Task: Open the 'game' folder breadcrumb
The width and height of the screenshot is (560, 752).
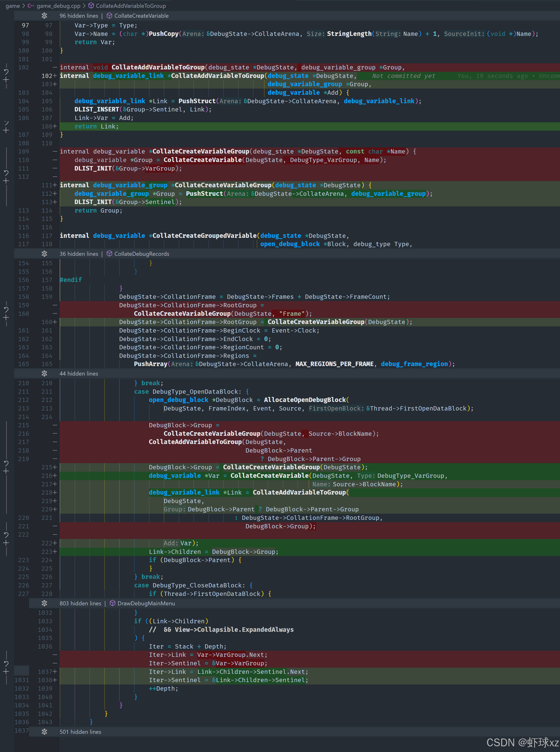Action: [x=13, y=6]
